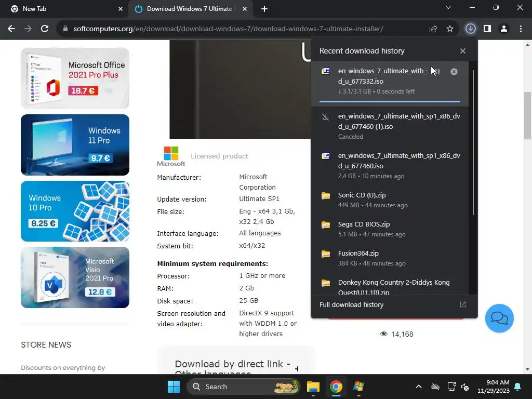Click the page vertical scrollbar thumb

coord(527,115)
